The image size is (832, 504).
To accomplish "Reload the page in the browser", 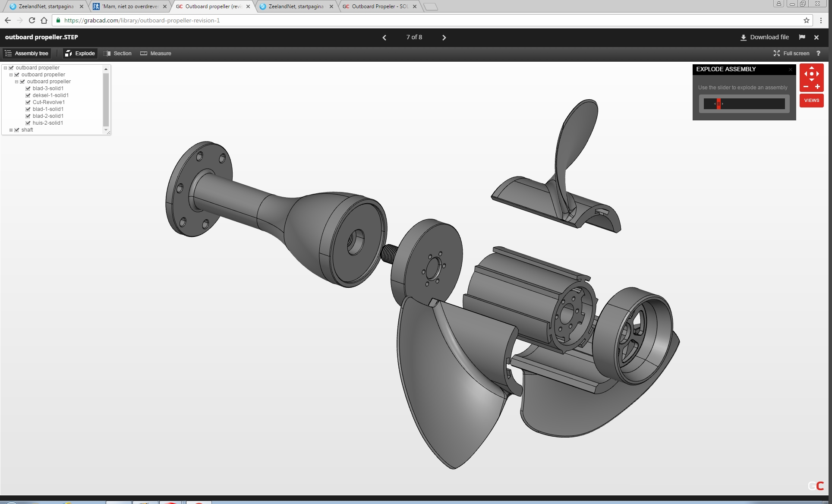I will [x=32, y=20].
